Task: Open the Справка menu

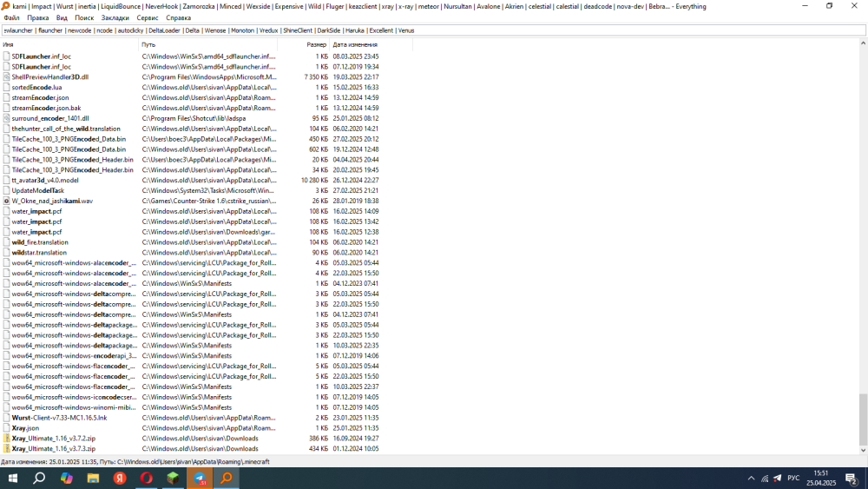Action: point(178,17)
